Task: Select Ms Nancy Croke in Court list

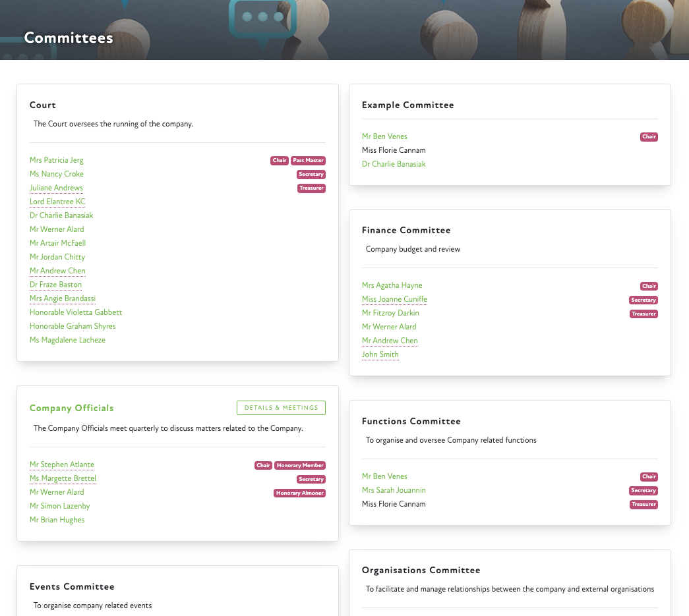Action: 57,174
